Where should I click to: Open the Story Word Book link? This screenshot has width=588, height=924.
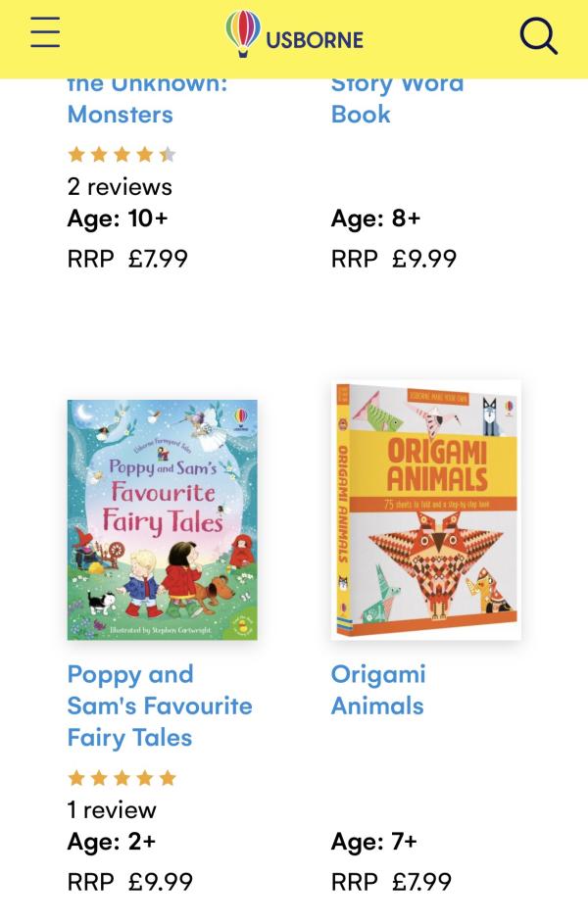(397, 99)
